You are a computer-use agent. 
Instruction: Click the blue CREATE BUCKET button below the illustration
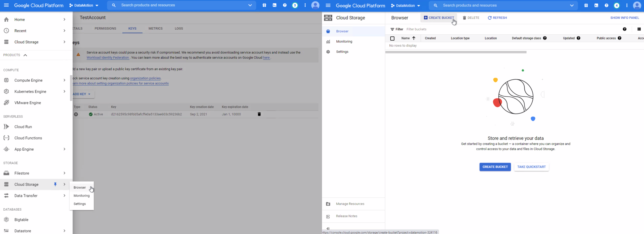(x=495, y=167)
